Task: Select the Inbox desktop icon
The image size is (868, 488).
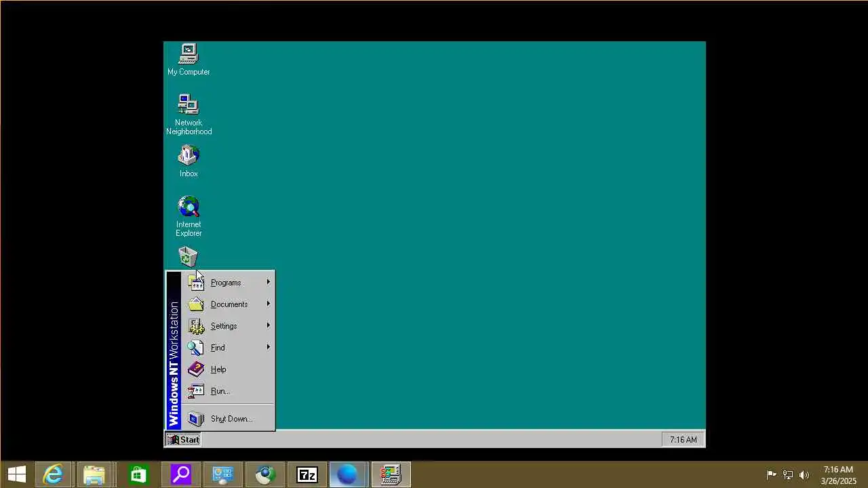Action: click(189, 161)
